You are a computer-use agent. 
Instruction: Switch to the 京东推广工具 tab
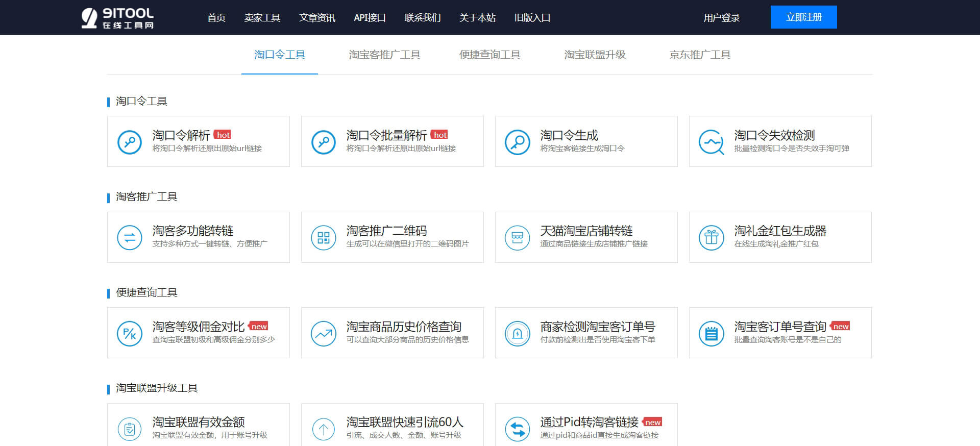pyautogui.click(x=700, y=55)
